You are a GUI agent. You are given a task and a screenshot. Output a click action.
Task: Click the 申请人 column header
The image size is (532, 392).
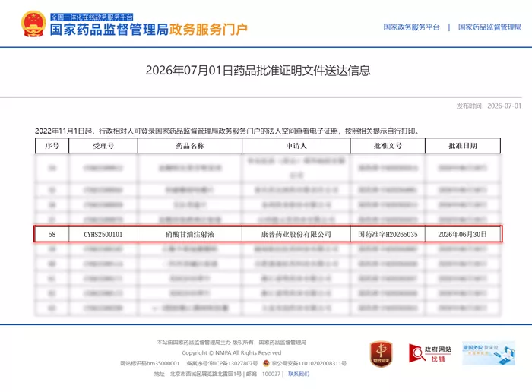coord(296,146)
